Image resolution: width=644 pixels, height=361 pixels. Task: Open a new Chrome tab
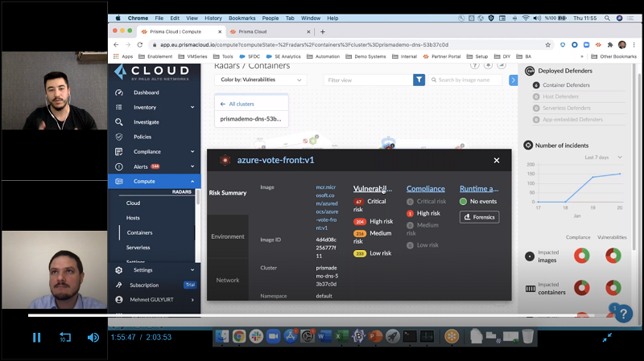point(323,31)
